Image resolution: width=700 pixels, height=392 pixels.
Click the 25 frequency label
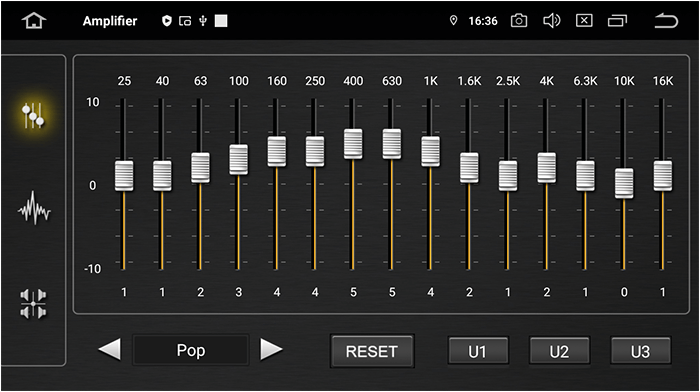(x=124, y=81)
